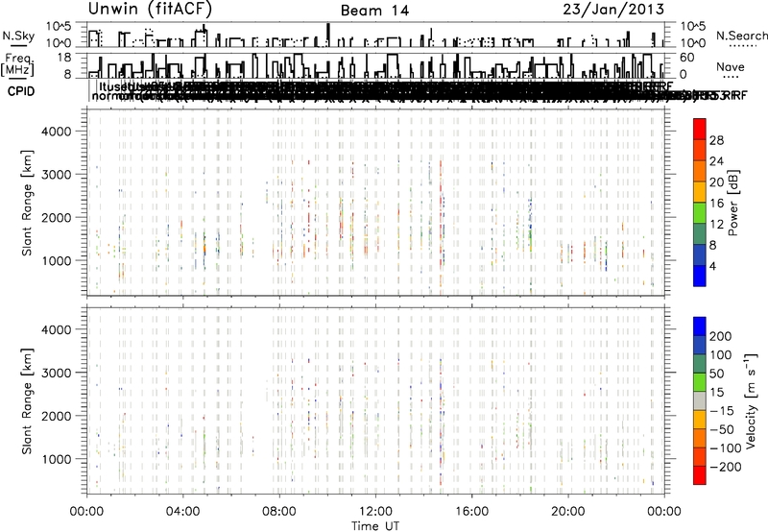Click the 12:00 time tick label
Screen dimensions: 768x532
(375, 512)
